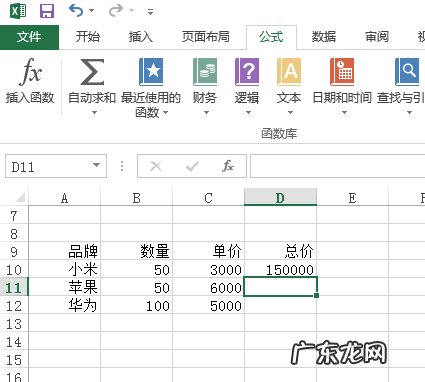The width and height of the screenshot is (425, 382).
Task: Click the formula bar resize dots handle
Action: coord(122,166)
